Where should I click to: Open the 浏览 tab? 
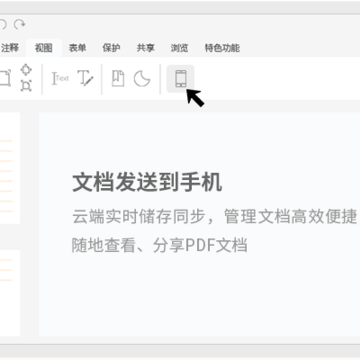point(179,48)
